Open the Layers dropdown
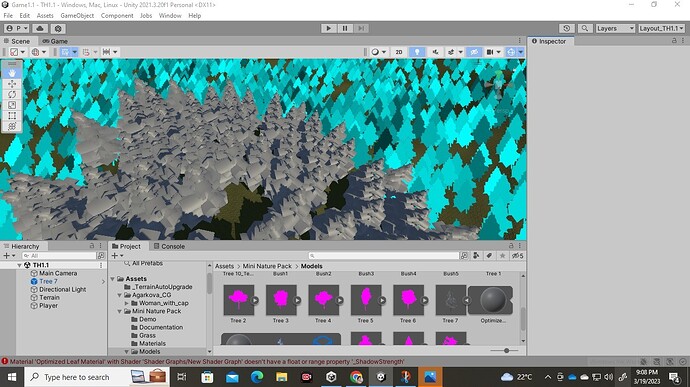Screen dimensions: 690x387 pyautogui.click(x=615, y=28)
